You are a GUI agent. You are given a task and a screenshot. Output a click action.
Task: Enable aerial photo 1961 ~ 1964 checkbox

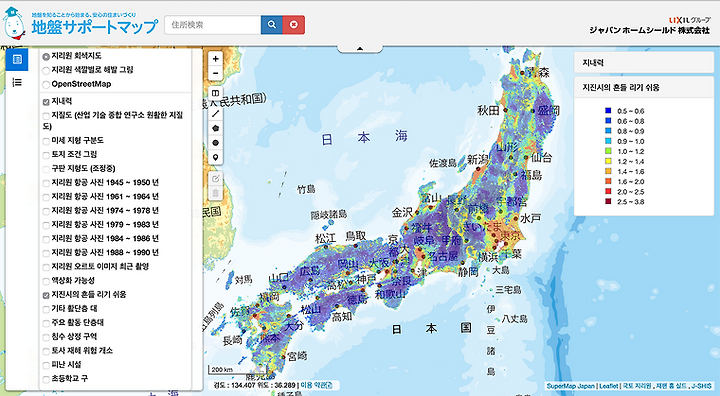46,197
